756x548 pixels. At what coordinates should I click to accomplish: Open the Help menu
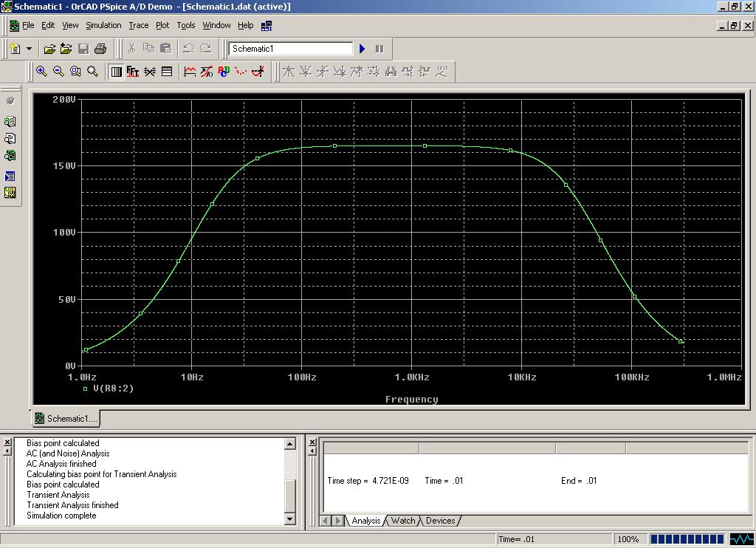tap(245, 26)
